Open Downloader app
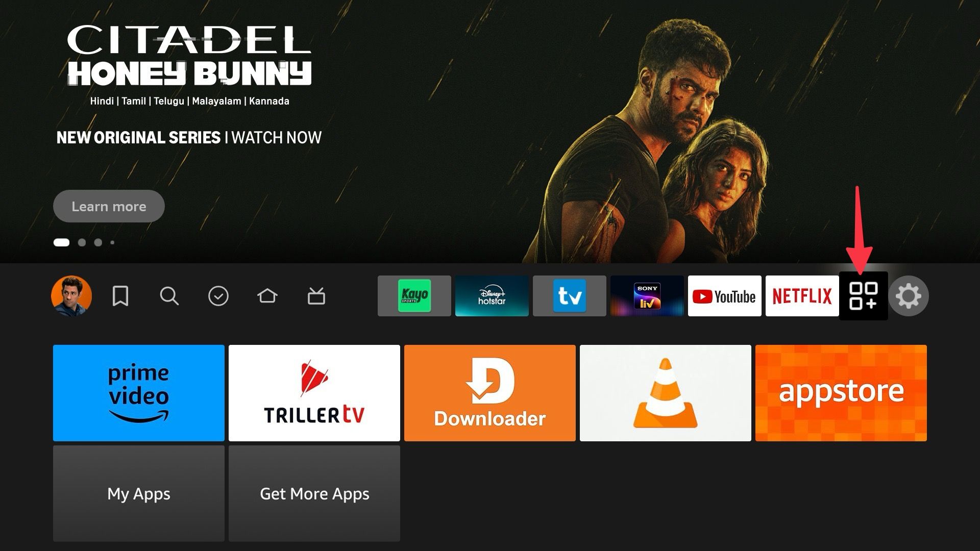The width and height of the screenshot is (980, 551). (489, 393)
